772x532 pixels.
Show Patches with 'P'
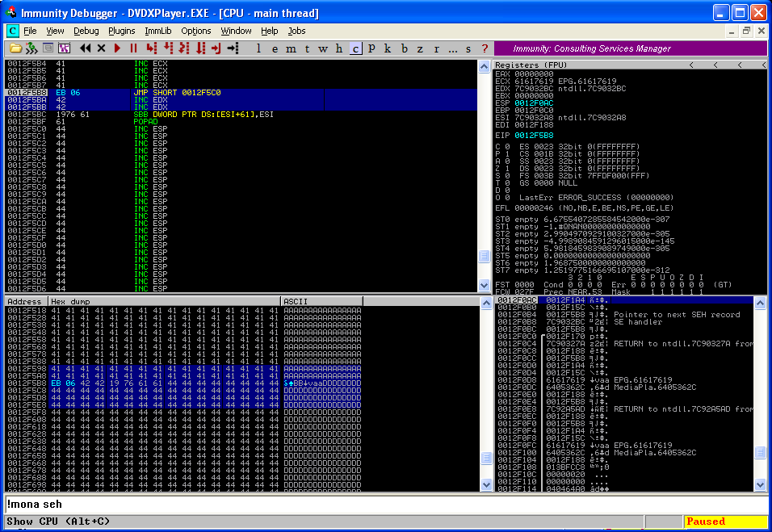coord(371,48)
